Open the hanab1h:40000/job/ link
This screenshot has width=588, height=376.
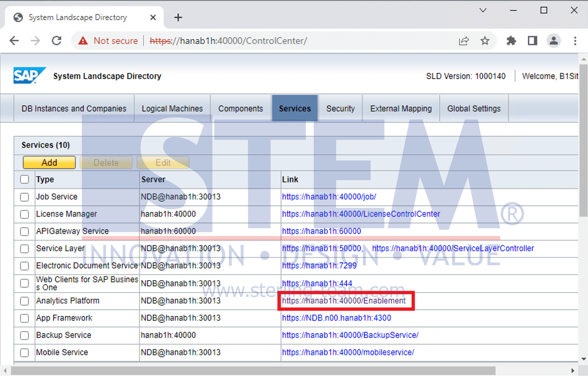pyautogui.click(x=329, y=197)
